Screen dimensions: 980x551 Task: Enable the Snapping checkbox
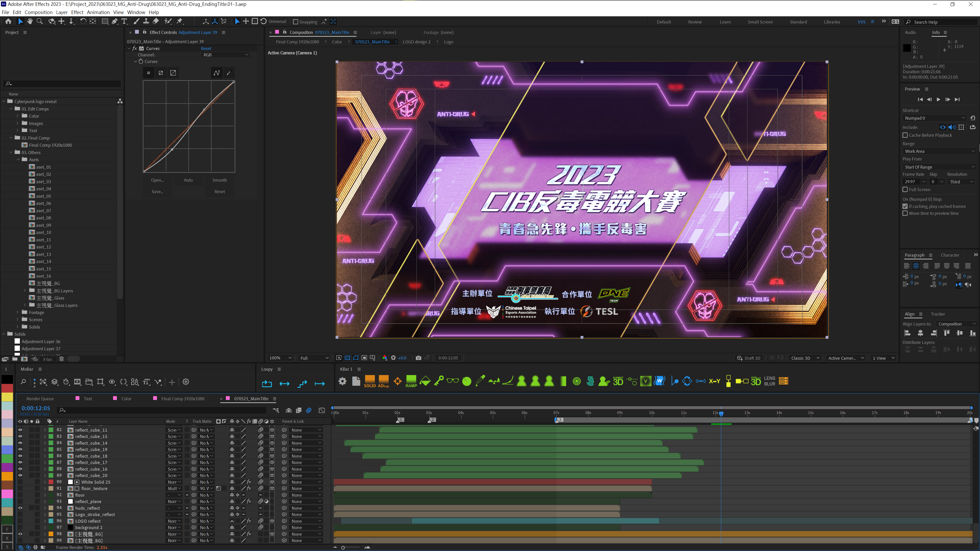tap(295, 22)
